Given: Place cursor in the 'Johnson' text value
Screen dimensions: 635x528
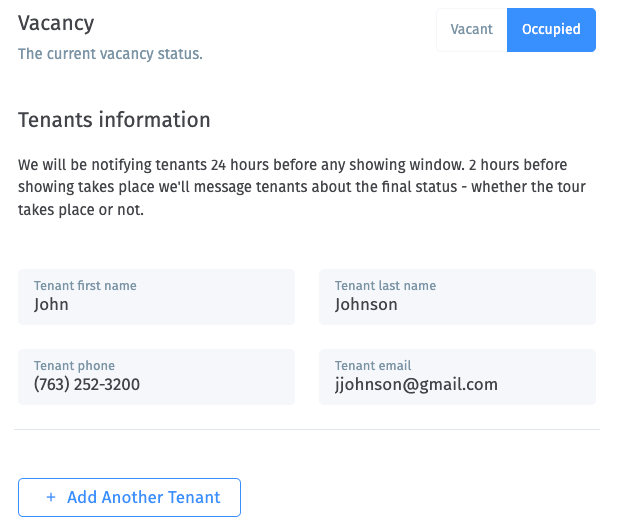Looking at the screenshot, I should [366, 305].
